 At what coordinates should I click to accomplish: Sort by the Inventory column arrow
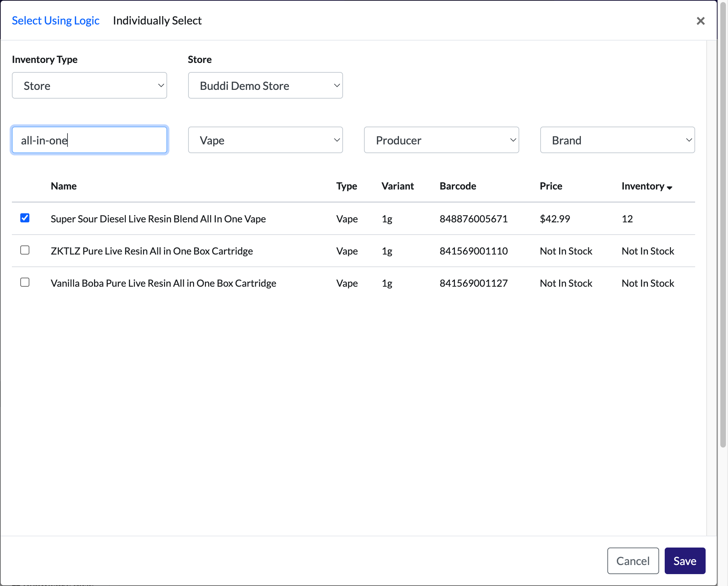click(x=670, y=188)
